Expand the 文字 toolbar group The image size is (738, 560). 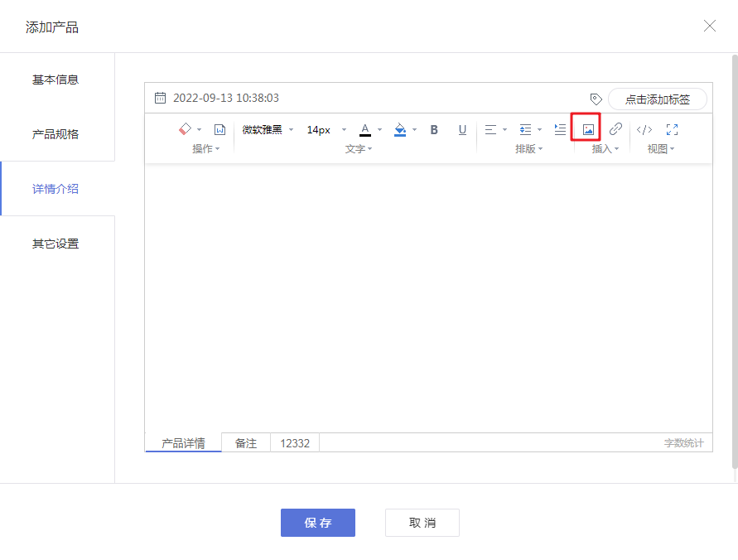pos(358,149)
